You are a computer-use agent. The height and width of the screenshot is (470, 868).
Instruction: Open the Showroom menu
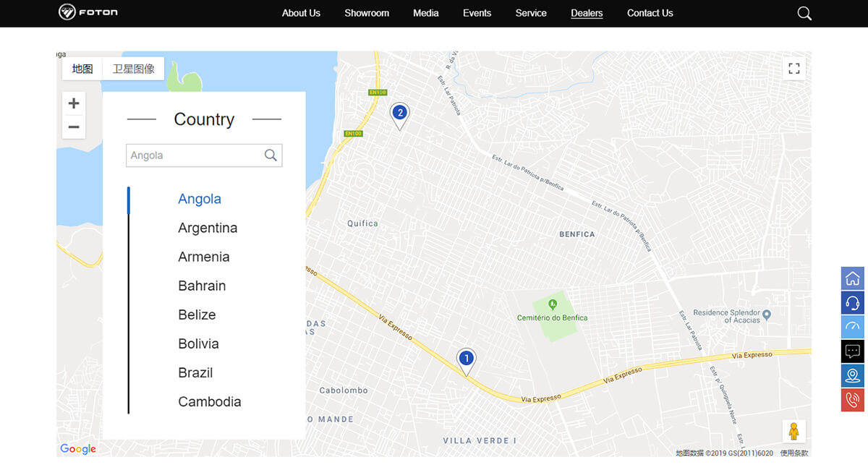(x=367, y=13)
